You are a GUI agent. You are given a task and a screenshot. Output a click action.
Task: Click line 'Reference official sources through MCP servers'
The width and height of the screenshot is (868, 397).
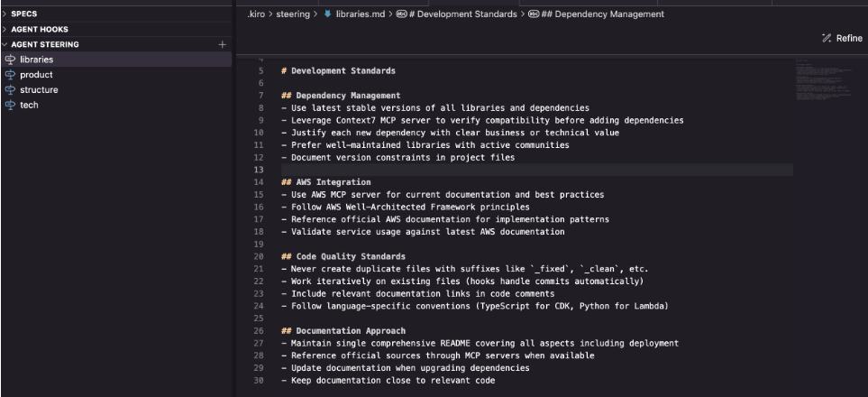(438, 355)
